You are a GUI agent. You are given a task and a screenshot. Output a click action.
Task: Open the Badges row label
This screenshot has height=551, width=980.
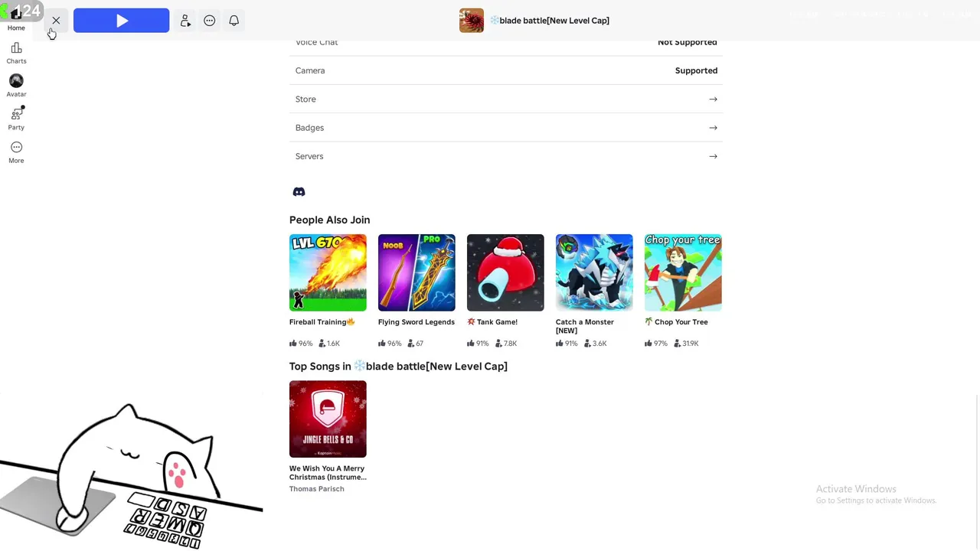tap(309, 128)
